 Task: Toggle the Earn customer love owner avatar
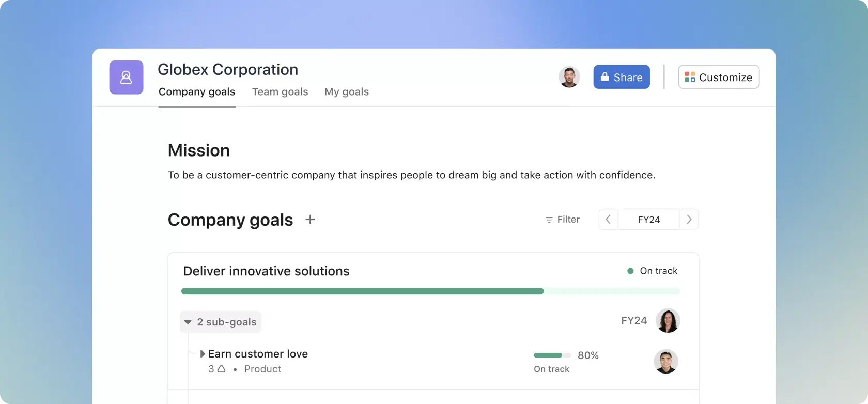click(666, 362)
